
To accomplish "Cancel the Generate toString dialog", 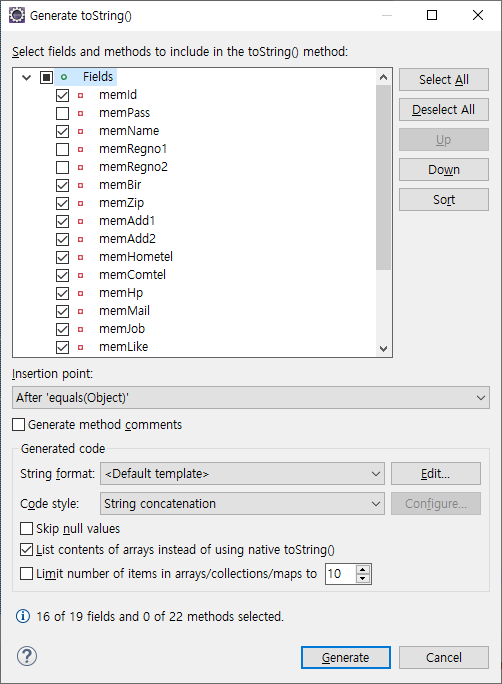I will point(444,657).
